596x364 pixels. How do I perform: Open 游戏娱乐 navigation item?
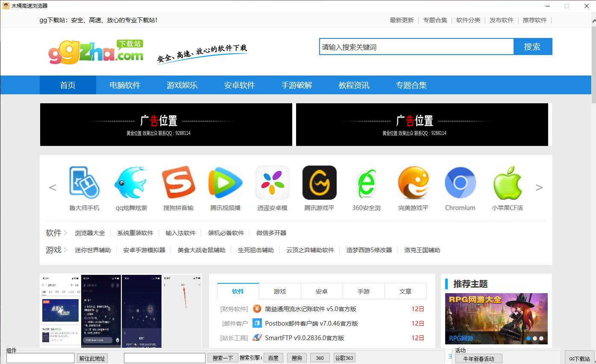coord(182,85)
